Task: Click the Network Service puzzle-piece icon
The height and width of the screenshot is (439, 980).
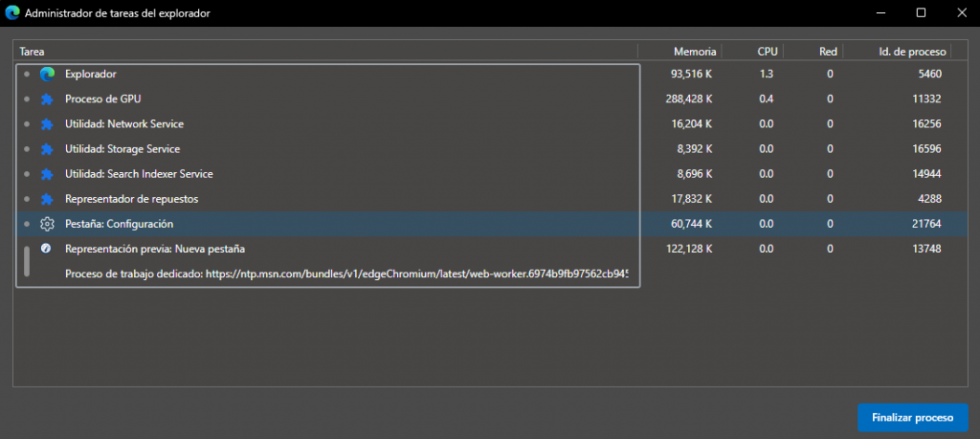Action: (47, 124)
